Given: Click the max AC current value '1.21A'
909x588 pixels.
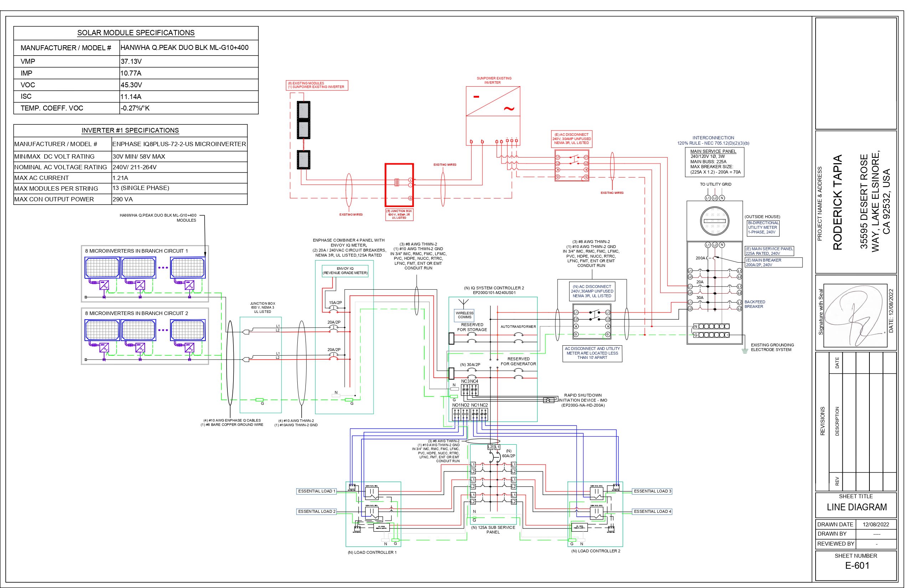Looking at the screenshot, I should 120,177.
